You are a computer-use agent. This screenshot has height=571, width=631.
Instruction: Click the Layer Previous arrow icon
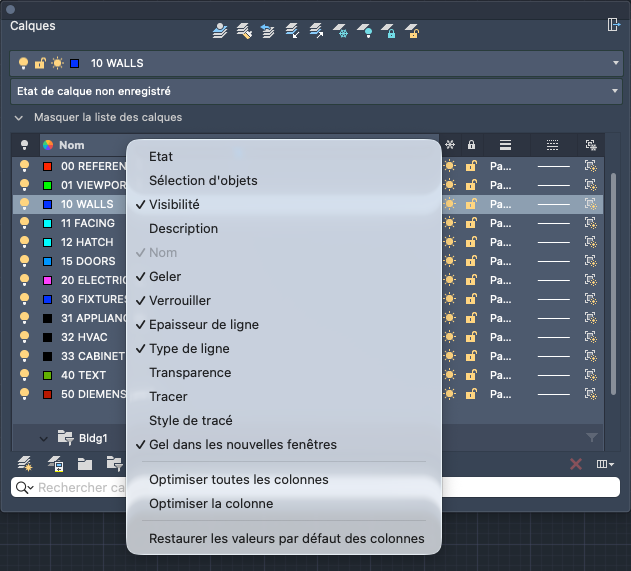click(268, 31)
